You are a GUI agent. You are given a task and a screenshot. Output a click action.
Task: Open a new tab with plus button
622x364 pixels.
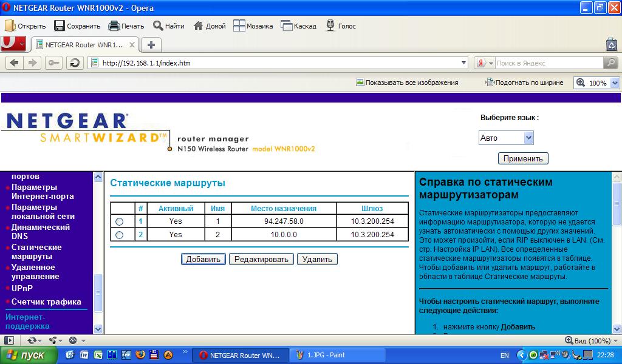tap(151, 45)
